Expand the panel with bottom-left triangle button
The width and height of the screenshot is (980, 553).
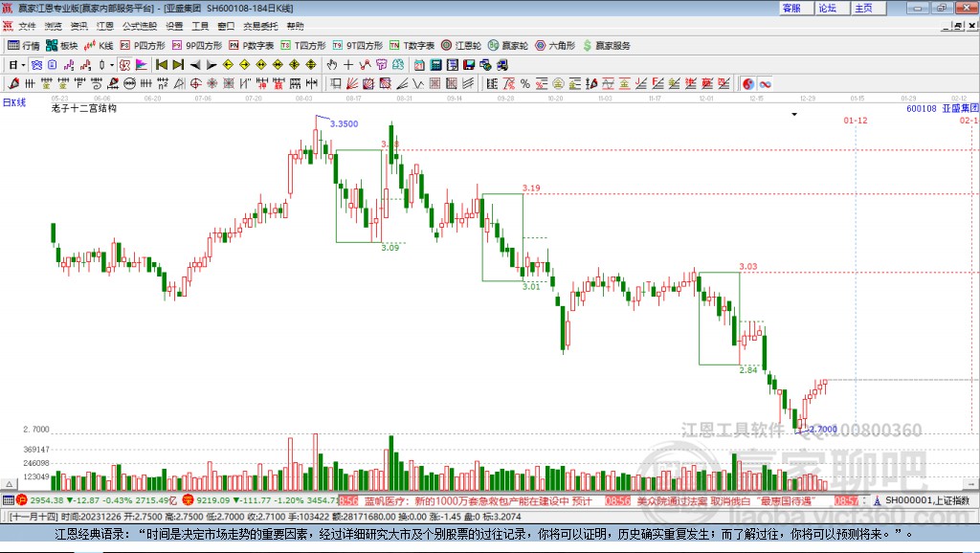click(x=9, y=484)
